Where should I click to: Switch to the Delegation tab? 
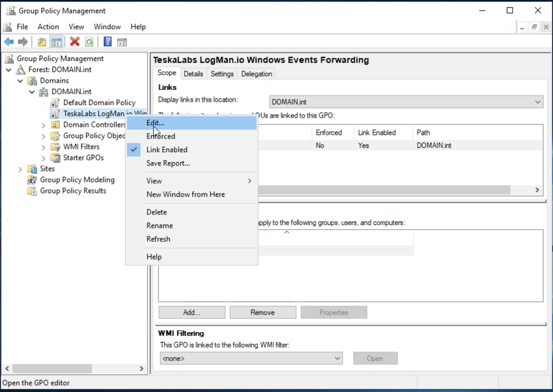click(257, 74)
